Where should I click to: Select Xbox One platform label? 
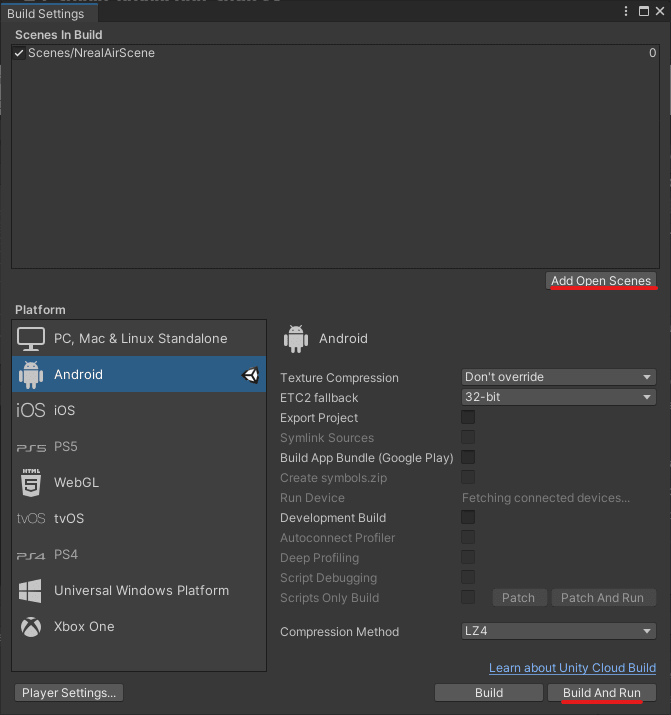84,627
